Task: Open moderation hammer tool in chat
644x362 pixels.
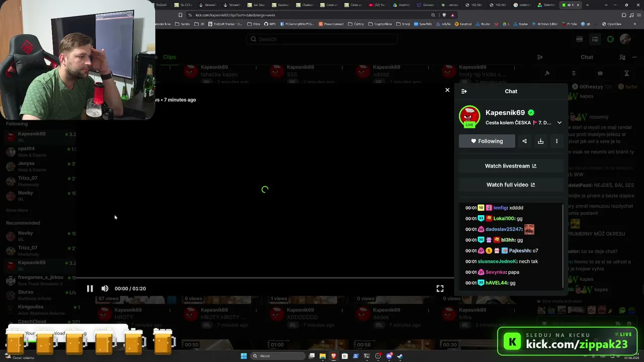Action: [x=547, y=73]
